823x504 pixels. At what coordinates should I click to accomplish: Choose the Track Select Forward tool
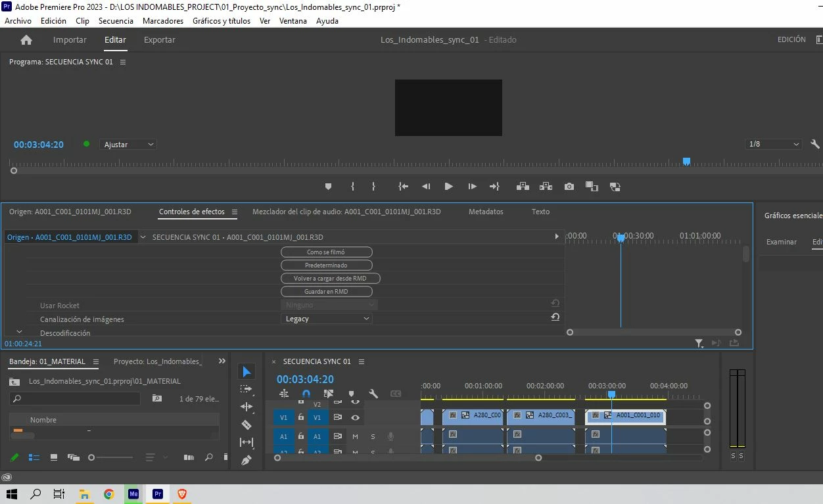(247, 390)
